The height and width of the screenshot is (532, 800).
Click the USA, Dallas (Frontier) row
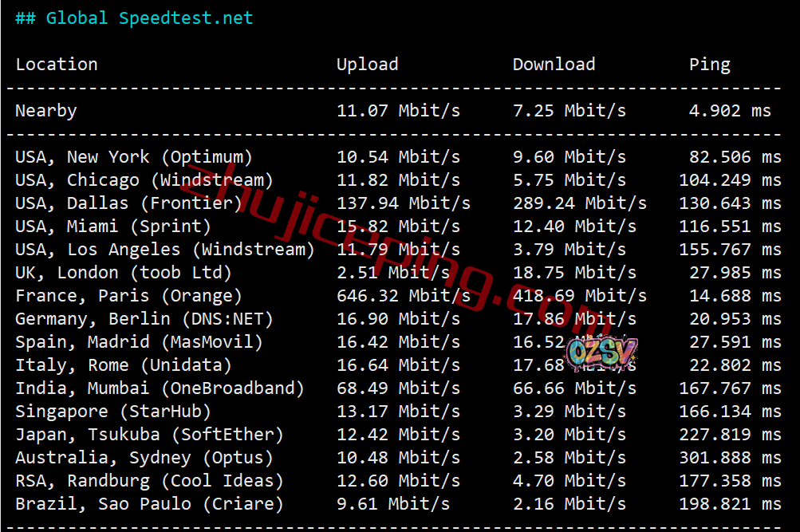(398, 203)
